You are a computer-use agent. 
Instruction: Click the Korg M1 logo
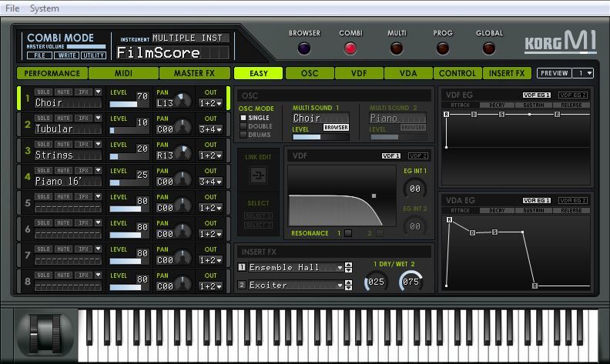tap(561, 42)
